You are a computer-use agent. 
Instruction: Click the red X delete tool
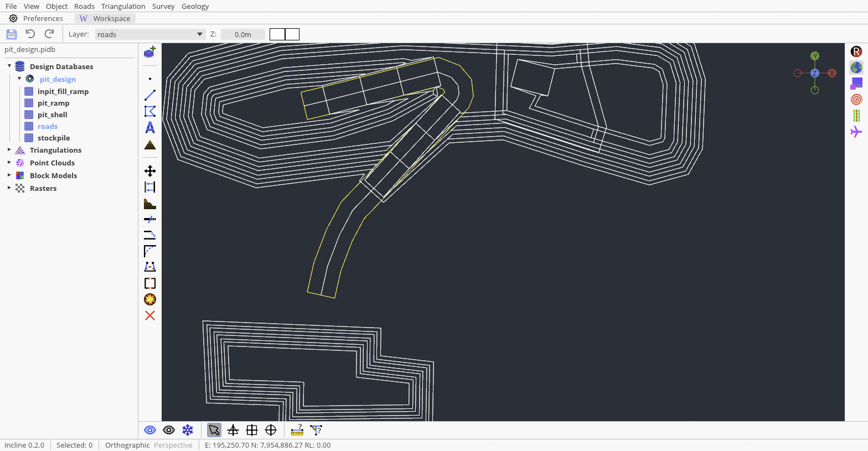pyautogui.click(x=150, y=315)
